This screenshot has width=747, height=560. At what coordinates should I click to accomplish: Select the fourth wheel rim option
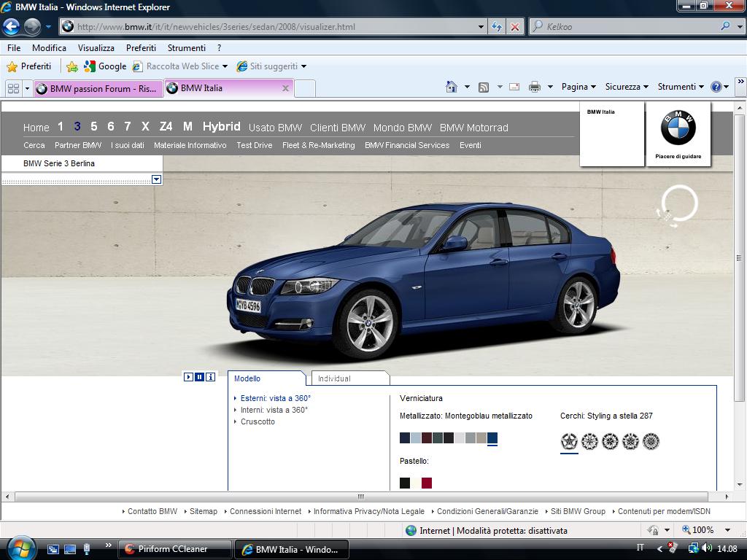pyautogui.click(x=630, y=441)
